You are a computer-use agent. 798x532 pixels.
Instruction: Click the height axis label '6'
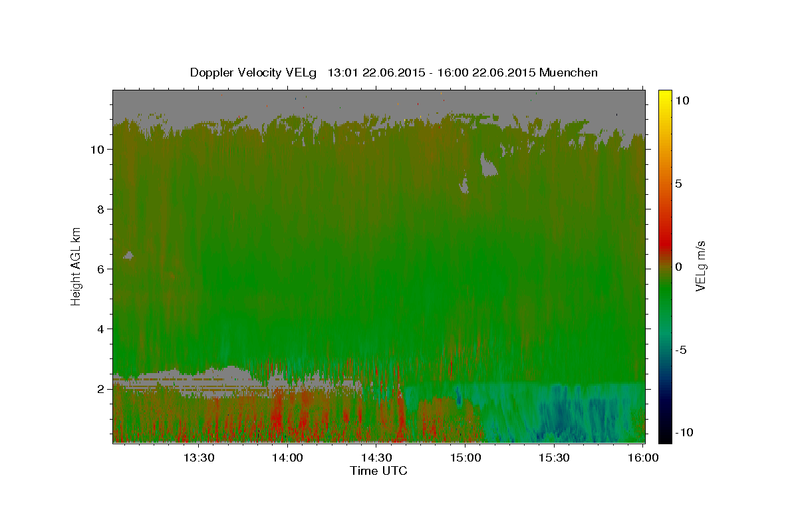[x=100, y=269]
